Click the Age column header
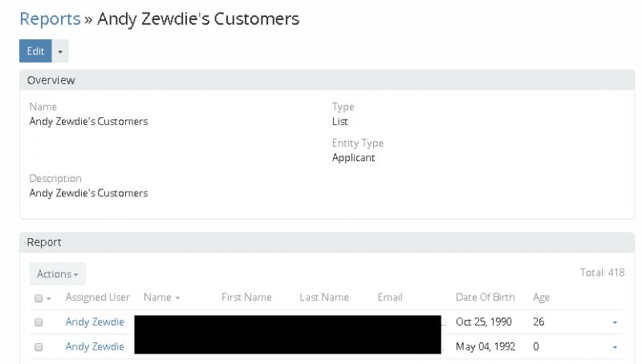 pos(542,298)
